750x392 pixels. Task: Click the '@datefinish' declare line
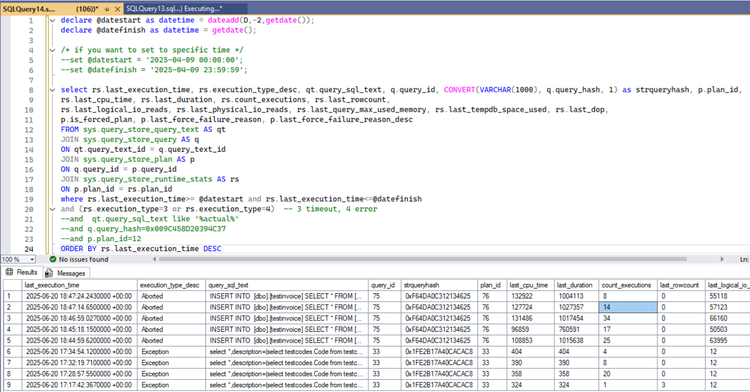click(158, 30)
